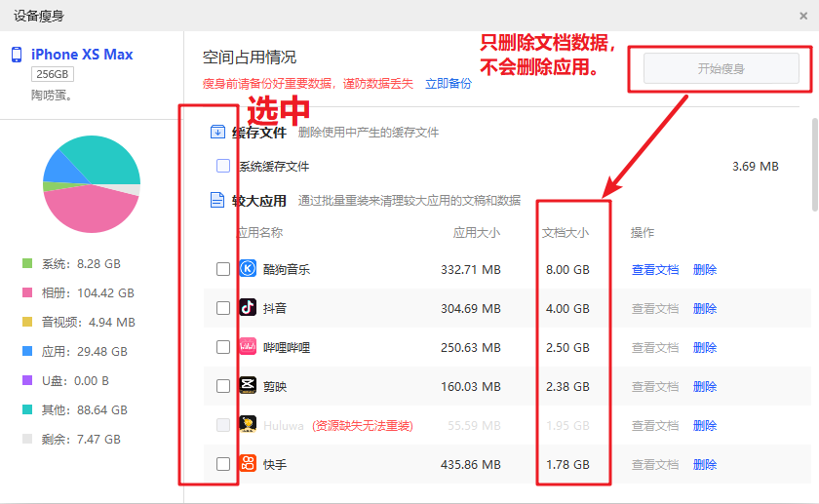This screenshot has width=819, height=504.
Task: Click 删除 in the 剪映 row
Action: (705, 386)
